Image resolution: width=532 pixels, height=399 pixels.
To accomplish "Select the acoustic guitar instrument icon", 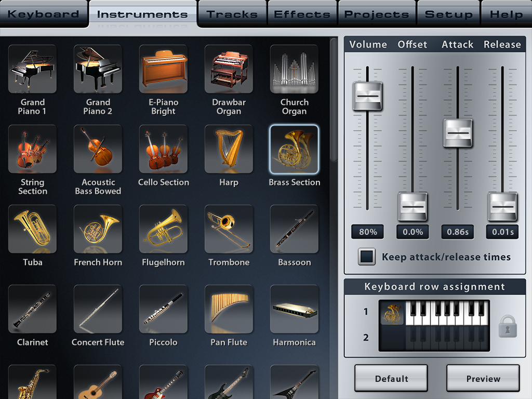I will [98, 382].
